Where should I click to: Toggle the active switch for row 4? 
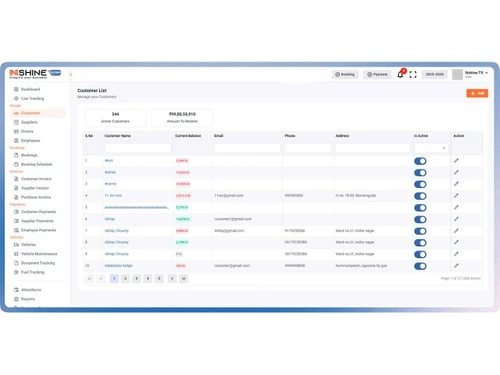pyautogui.click(x=420, y=196)
